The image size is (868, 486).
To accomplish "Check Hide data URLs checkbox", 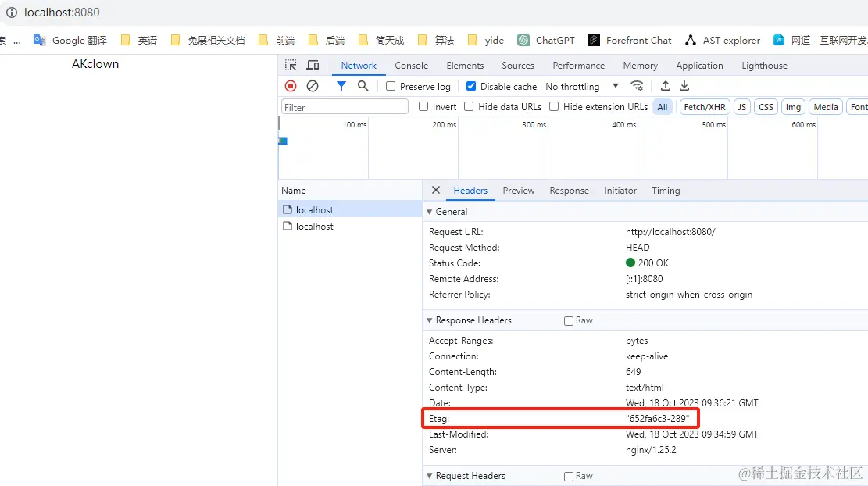I will pyautogui.click(x=469, y=106).
